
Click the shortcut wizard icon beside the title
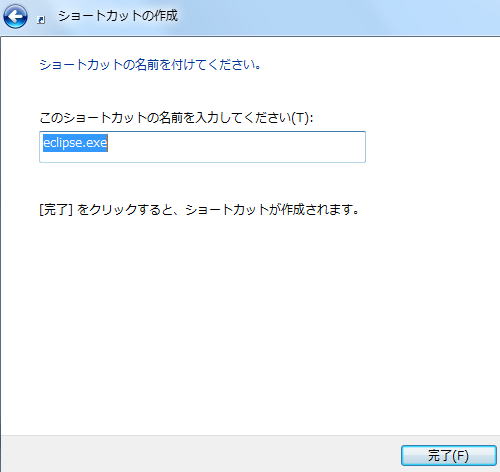(41, 20)
